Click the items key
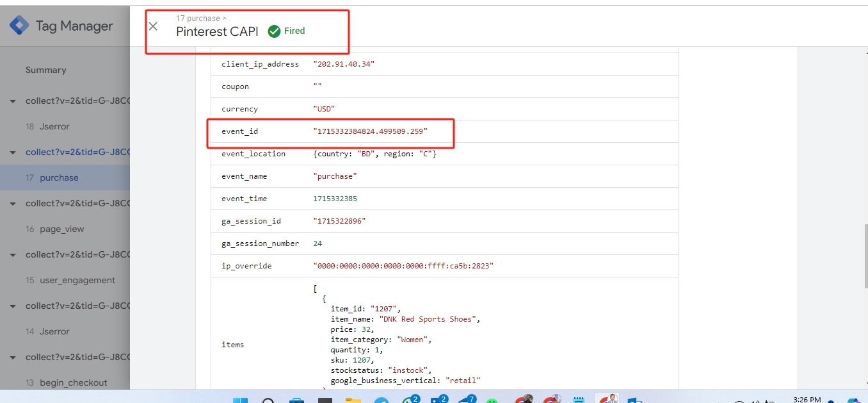This screenshot has height=403, width=868. tap(233, 345)
